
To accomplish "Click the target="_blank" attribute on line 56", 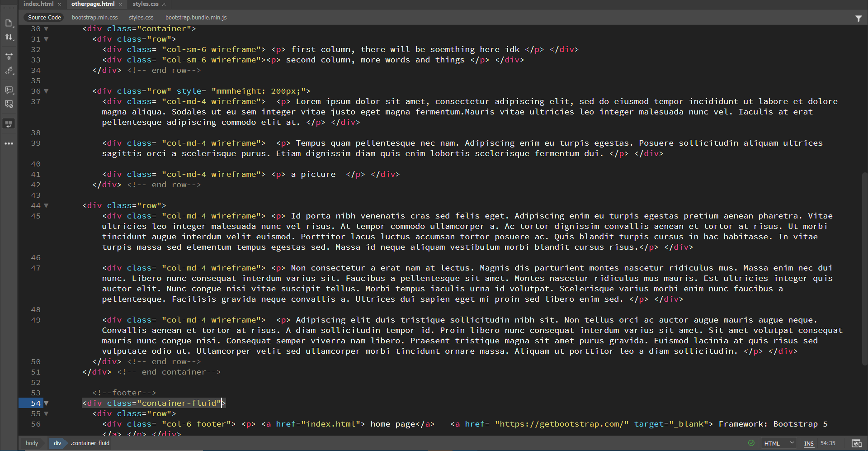I will [671, 424].
